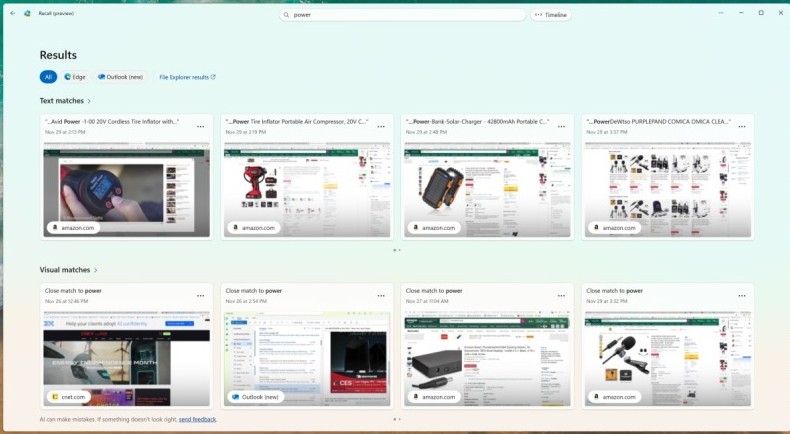Viewport: 790px width, 434px height.
Task: Open the lavalier microphone snapshot thumbnail
Action: point(668,358)
